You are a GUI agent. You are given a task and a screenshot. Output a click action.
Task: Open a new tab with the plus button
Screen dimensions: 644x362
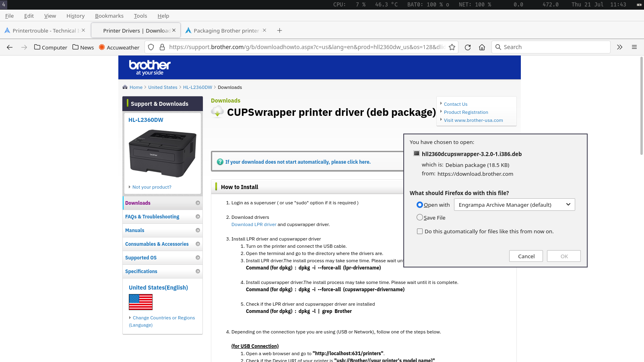coord(280,31)
